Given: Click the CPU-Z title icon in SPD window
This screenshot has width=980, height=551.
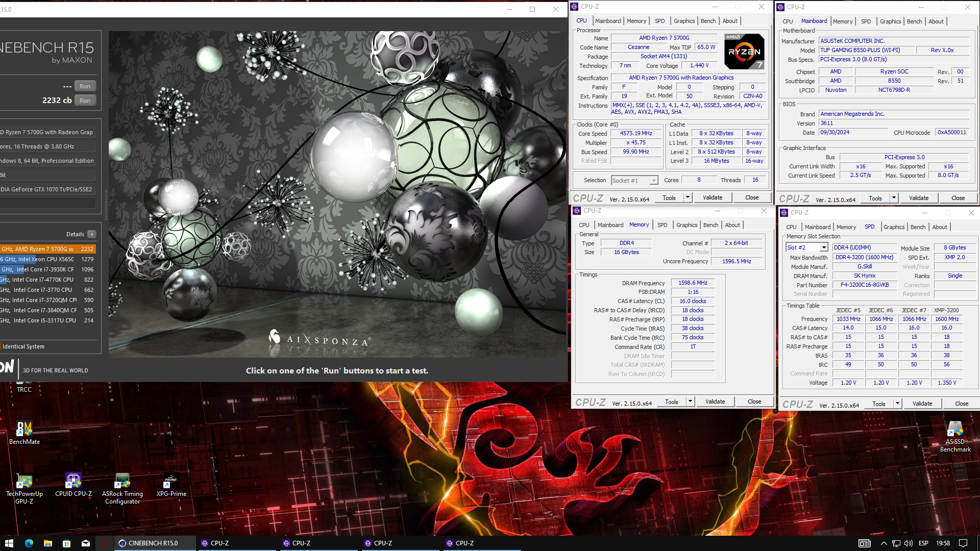Looking at the screenshot, I should [784, 213].
